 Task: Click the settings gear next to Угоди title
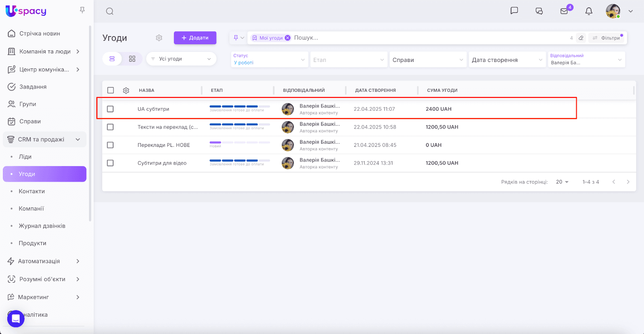159,38
